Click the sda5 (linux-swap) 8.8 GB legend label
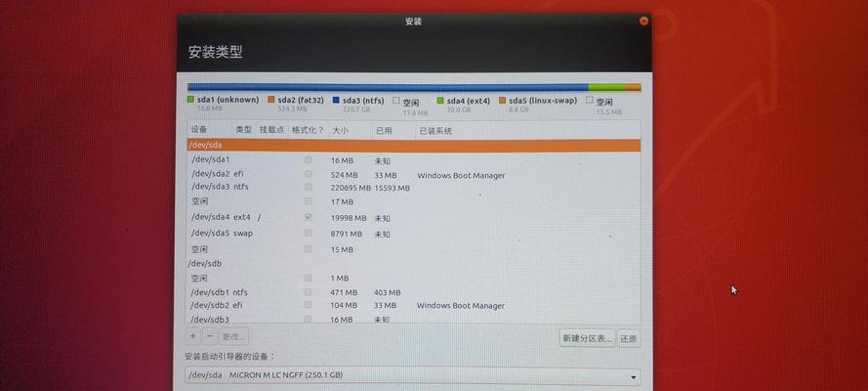The width and height of the screenshot is (868, 391). point(543,105)
